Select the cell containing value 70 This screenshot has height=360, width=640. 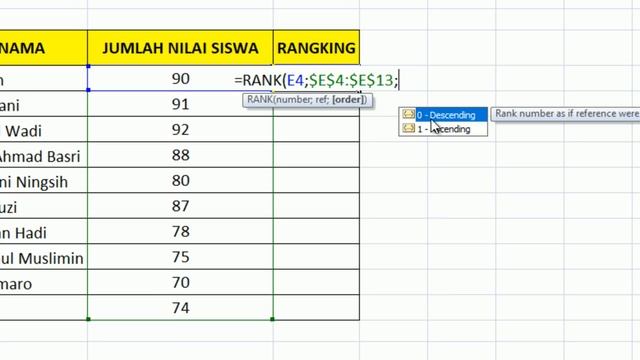[180, 282]
